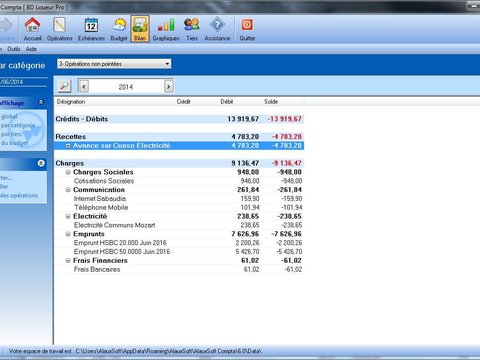Open the Outils menu
Screen dimensions: 480x360
click(14, 49)
